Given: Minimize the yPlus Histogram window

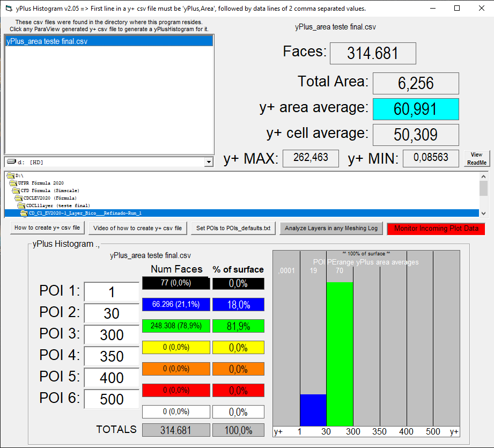Looking at the screenshot, I should pos(433,8).
